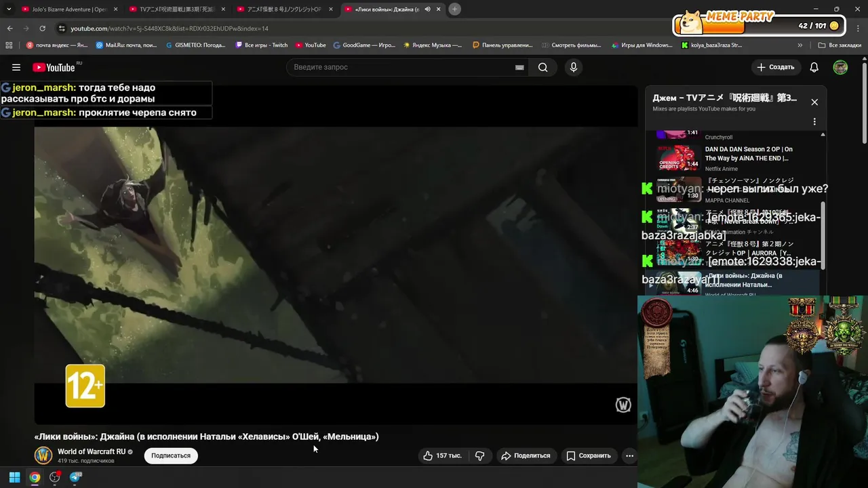The height and width of the screenshot is (488, 868).
Task: Open почта яндекс bookmark
Action: point(57,45)
